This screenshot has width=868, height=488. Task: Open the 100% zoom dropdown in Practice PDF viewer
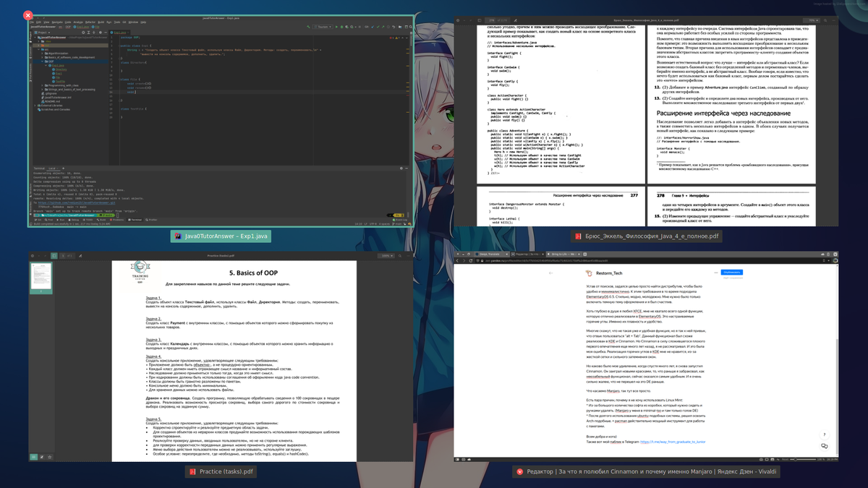pyautogui.click(x=386, y=255)
